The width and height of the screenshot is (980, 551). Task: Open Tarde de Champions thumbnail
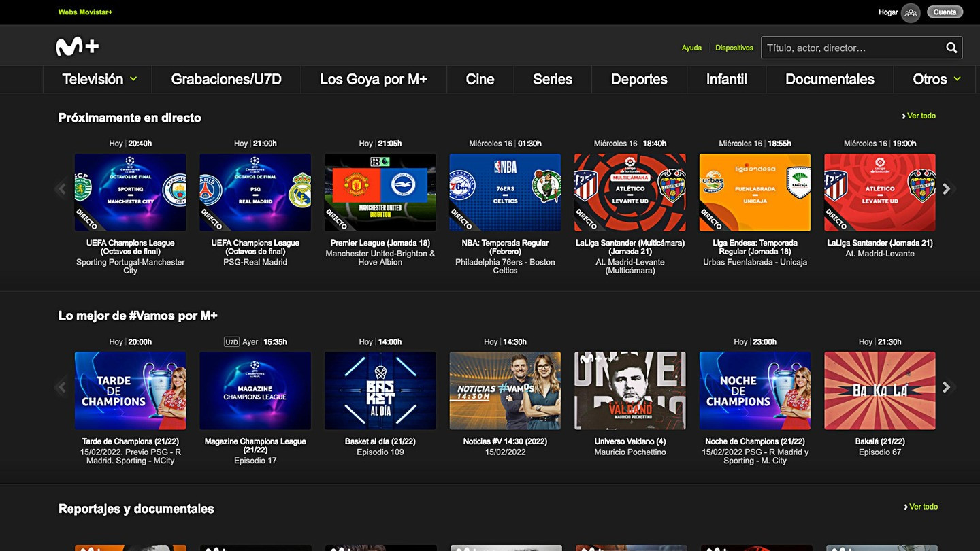(130, 390)
